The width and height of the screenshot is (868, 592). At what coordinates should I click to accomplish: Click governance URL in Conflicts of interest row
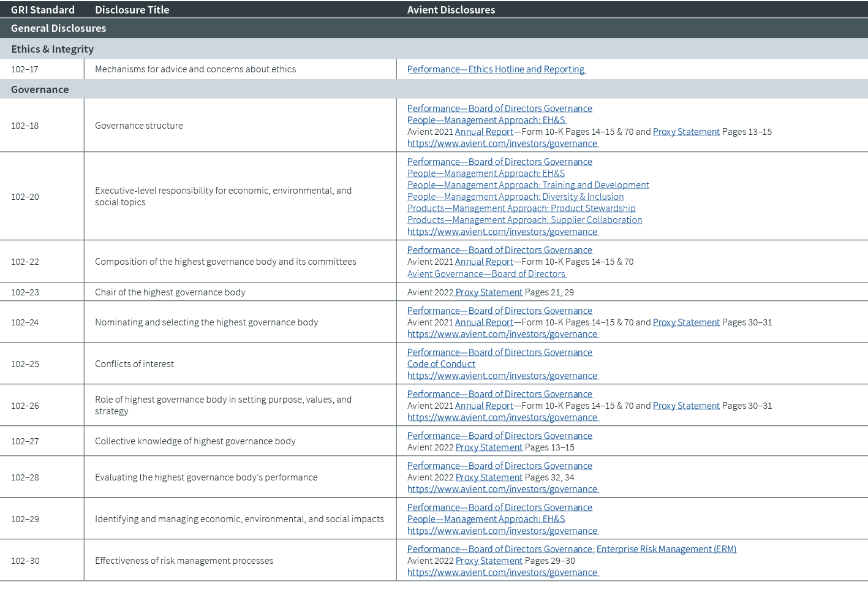point(502,375)
